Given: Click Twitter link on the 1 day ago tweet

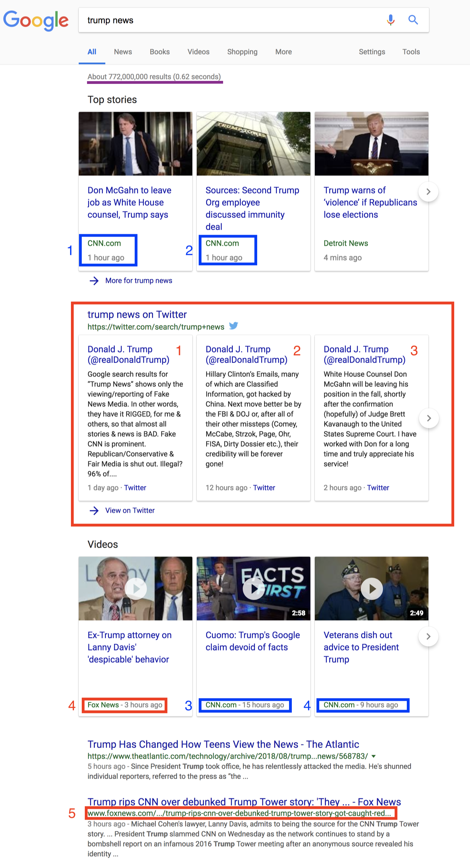Looking at the screenshot, I should (135, 488).
